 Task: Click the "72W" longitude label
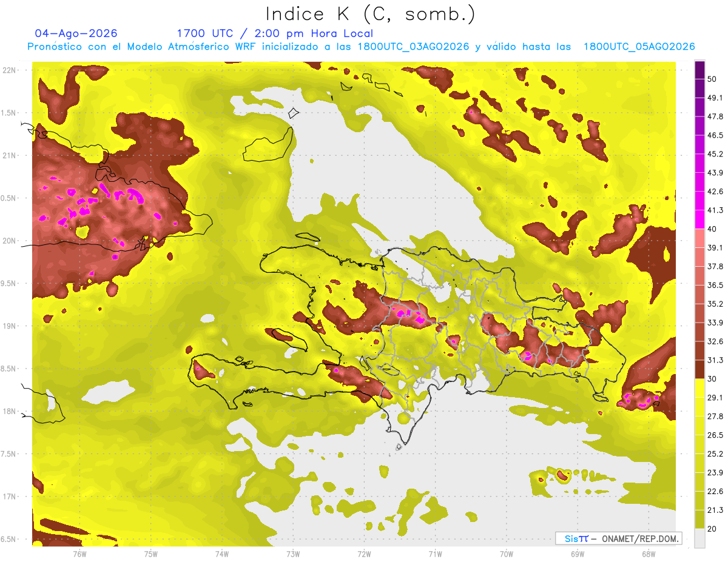click(364, 554)
